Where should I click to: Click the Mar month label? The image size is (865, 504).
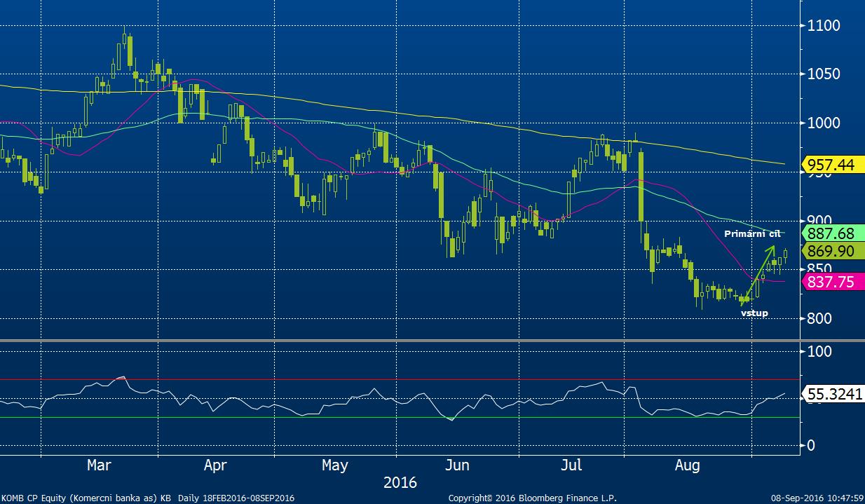click(x=98, y=465)
